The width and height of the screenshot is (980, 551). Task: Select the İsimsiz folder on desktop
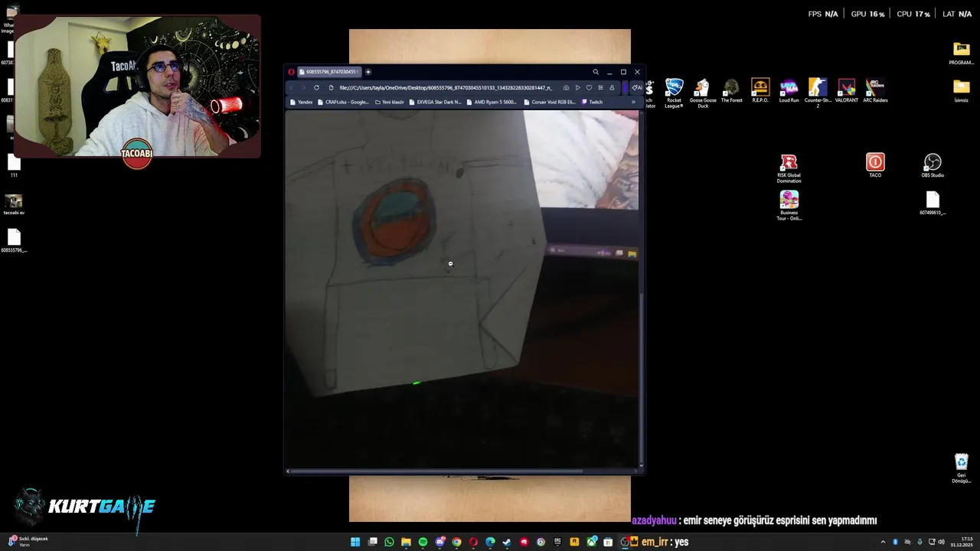(x=961, y=90)
